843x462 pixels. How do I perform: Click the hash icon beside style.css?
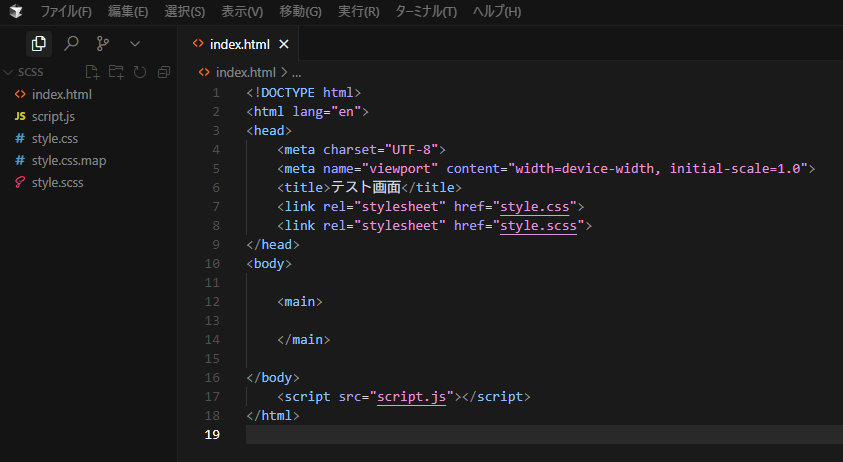[x=20, y=138]
